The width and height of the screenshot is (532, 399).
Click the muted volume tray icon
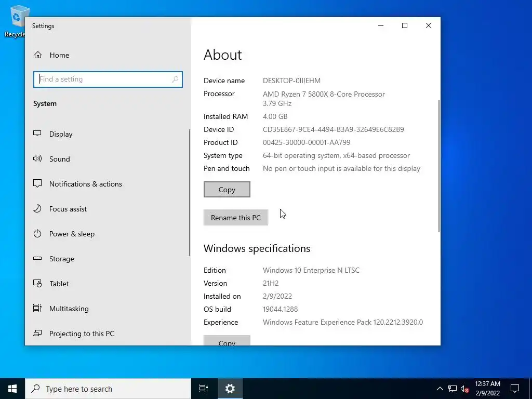464,389
